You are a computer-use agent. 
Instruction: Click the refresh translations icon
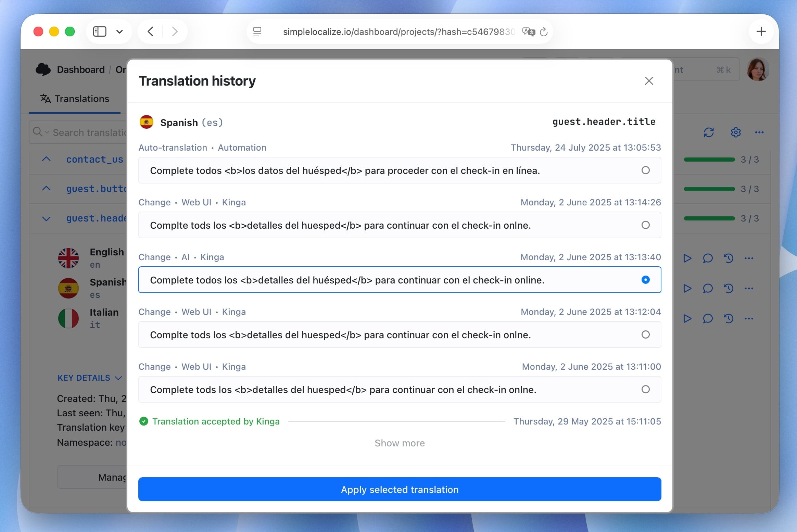coord(708,132)
